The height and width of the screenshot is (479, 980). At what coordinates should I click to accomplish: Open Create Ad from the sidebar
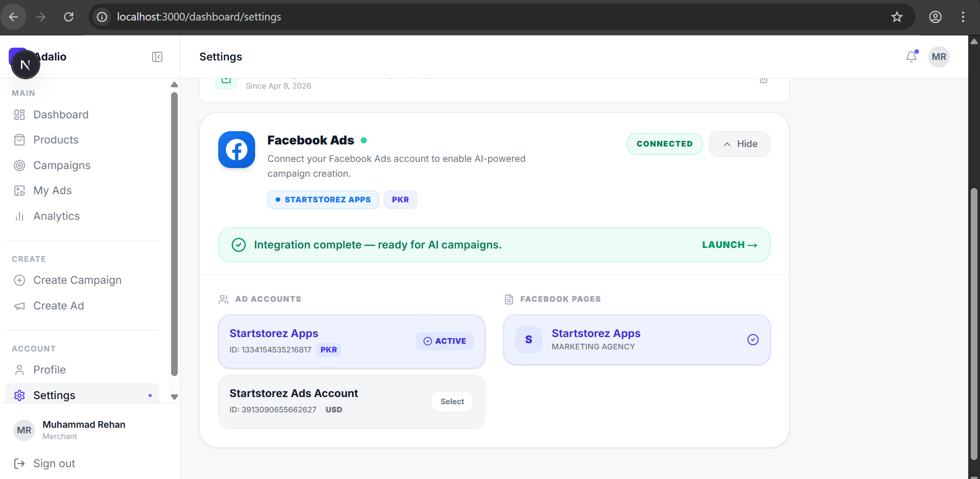click(x=82, y=306)
